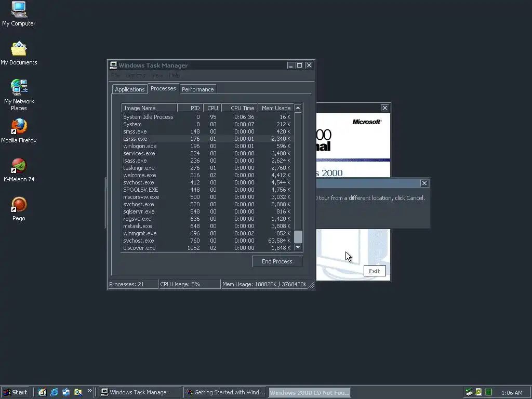Select the svchost.exe row with PID 760
Image resolution: width=532 pixels, height=399 pixels.
coord(207,241)
